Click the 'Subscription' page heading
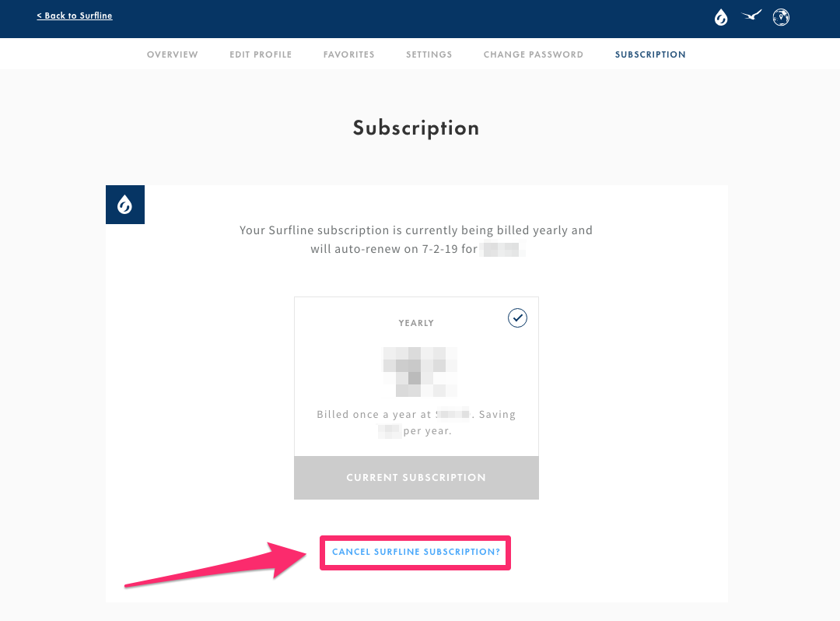Screen dimensions: 840x621 [x=416, y=128]
